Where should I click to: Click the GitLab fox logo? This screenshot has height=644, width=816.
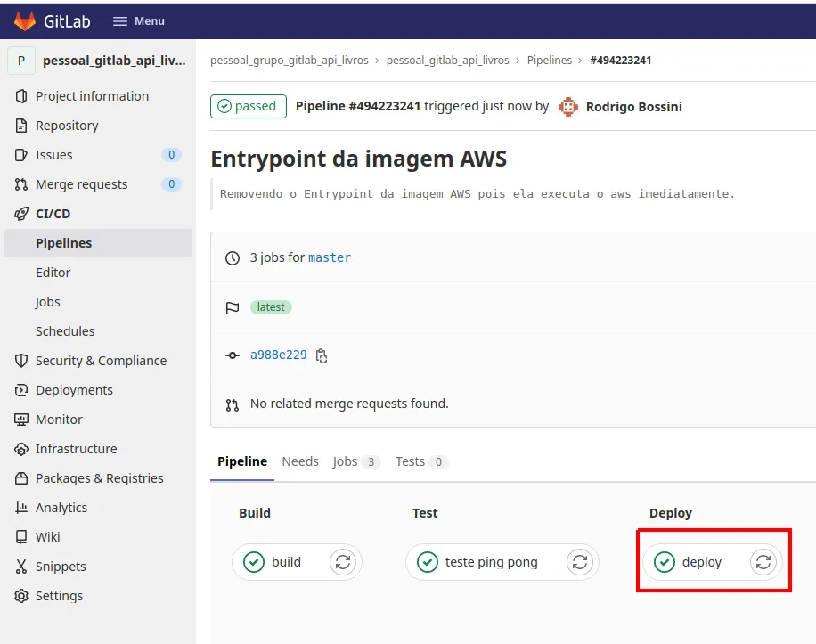24,21
